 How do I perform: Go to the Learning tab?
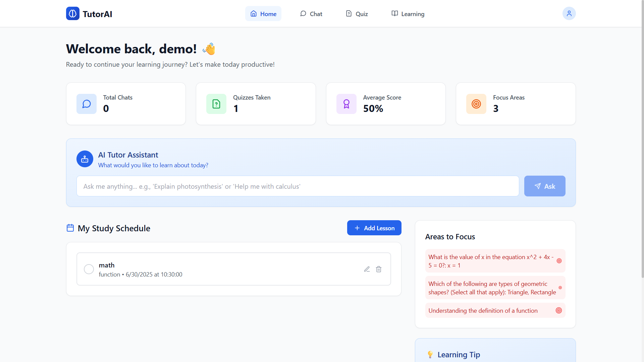coord(408,14)
